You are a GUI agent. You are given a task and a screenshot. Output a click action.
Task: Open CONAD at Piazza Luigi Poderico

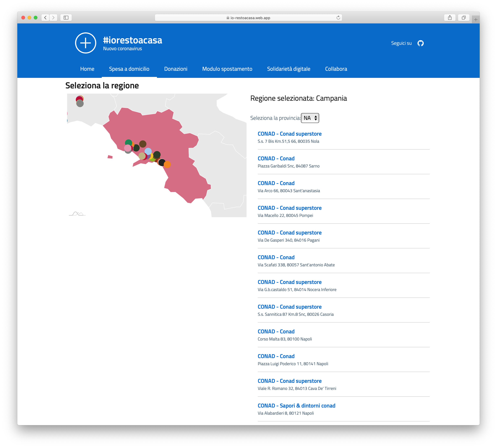(x=276, y=356)
